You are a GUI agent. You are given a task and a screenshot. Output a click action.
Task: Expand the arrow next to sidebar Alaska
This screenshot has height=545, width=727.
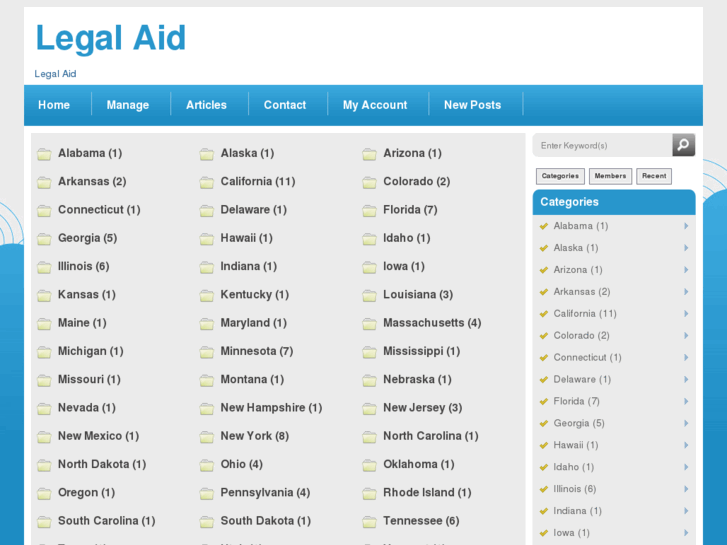click(686, 248)
